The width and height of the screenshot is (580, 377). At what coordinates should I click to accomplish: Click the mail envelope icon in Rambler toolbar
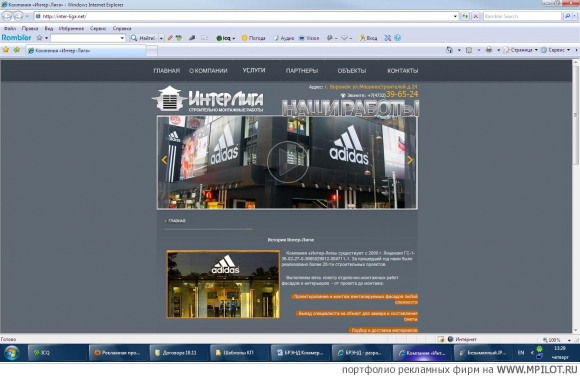point(204,38)
